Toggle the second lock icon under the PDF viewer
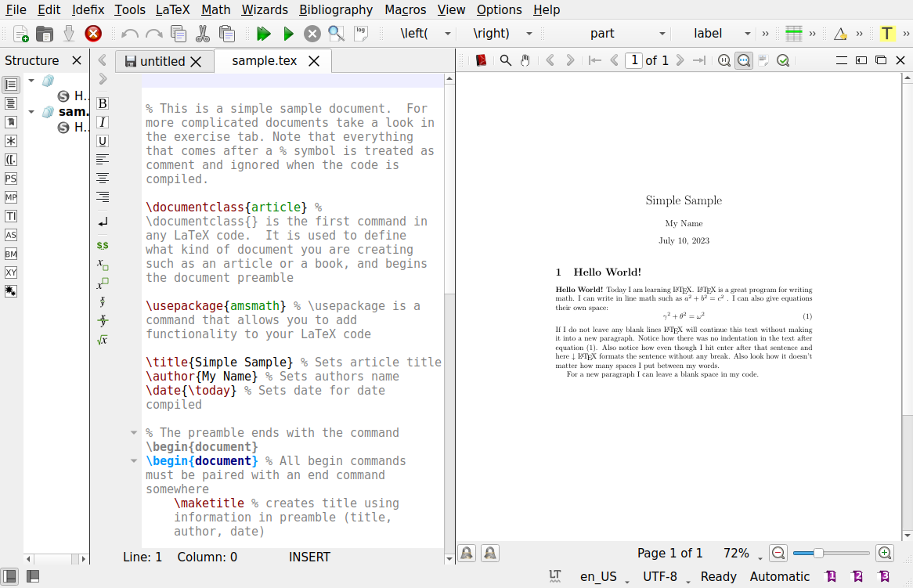Viewport: 913px width, 588px height. point(490,553)
